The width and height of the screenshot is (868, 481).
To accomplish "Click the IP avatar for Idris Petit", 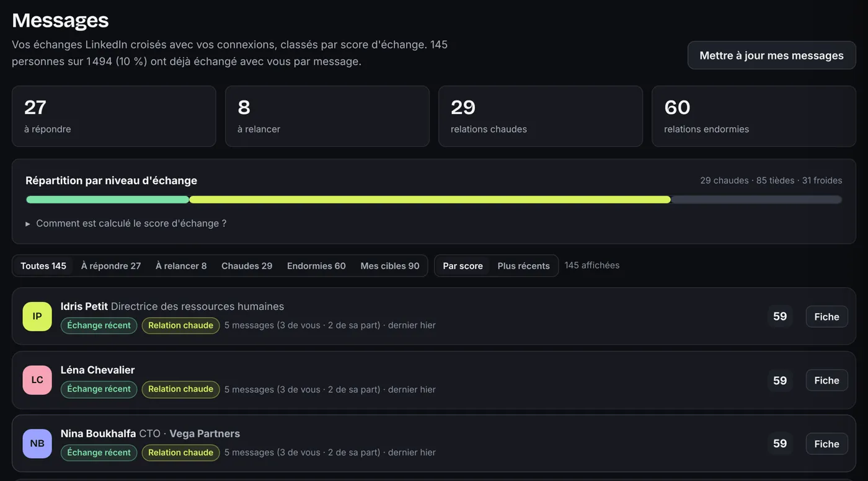I will [x=37, y=316].
